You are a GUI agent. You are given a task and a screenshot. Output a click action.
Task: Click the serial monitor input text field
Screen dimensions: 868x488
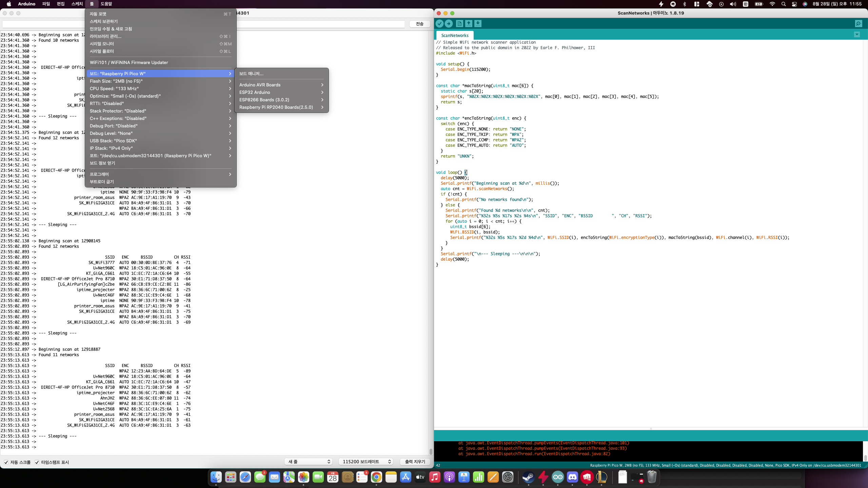pyautogui.click(x=203, y=24)
